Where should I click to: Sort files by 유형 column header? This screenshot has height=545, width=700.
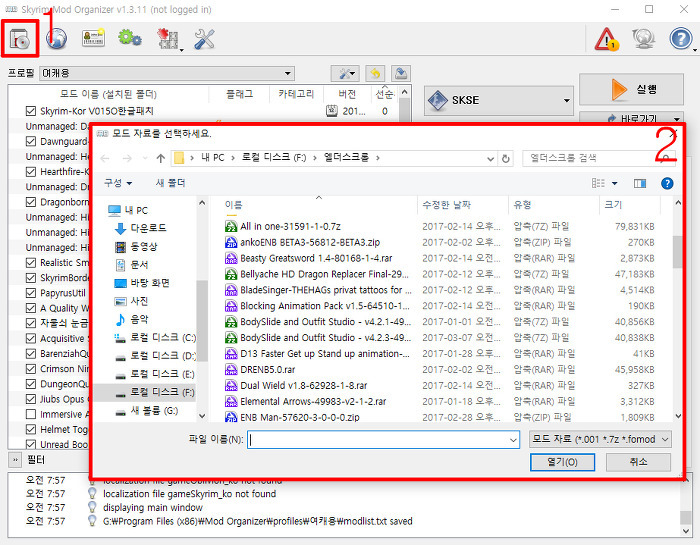522,204
